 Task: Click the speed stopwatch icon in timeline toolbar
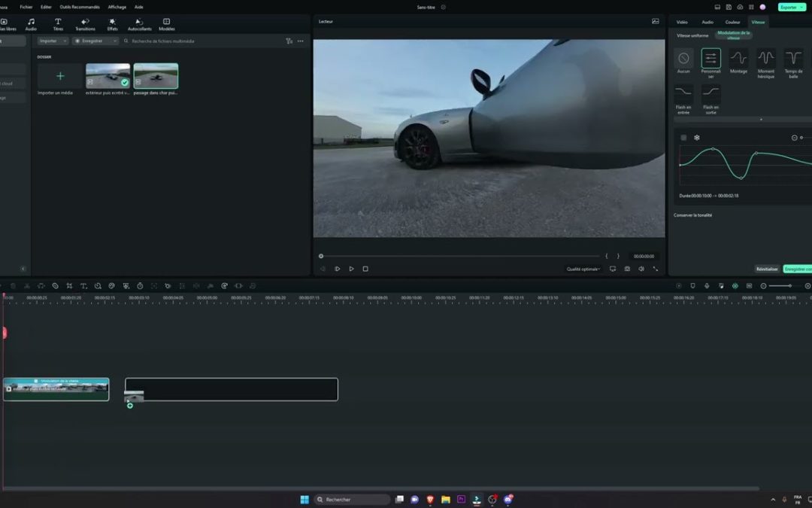coord(140,286)
